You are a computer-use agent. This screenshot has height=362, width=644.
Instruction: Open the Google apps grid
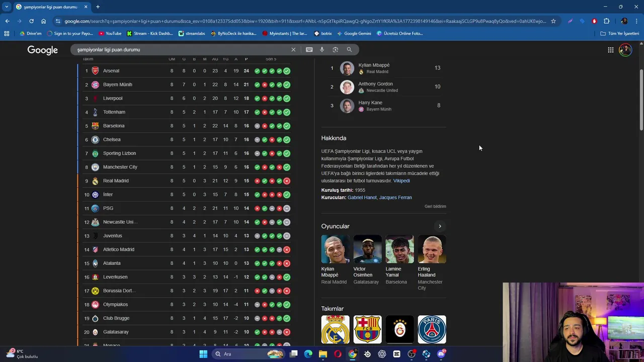(x=610, y=50)
